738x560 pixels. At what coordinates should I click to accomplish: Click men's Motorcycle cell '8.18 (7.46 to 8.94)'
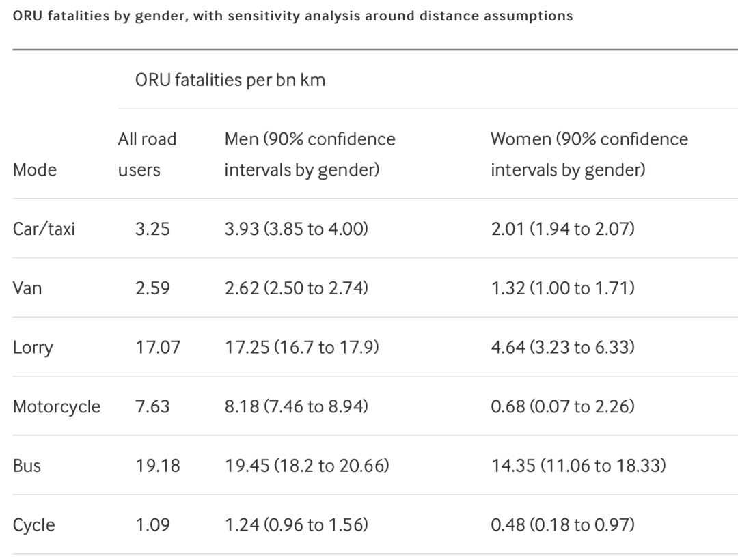[x=297, y=407]
